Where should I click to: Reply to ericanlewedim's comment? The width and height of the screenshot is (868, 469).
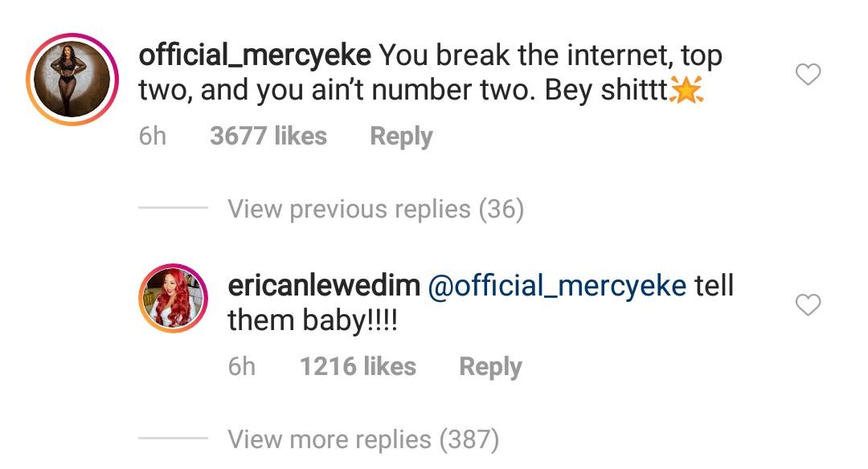[x=490, y=367]
